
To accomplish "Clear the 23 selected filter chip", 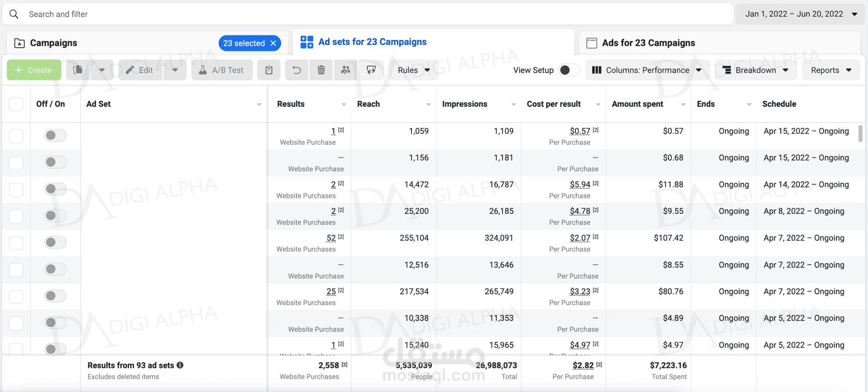I will pyautogui.click(x=273, y=43).
